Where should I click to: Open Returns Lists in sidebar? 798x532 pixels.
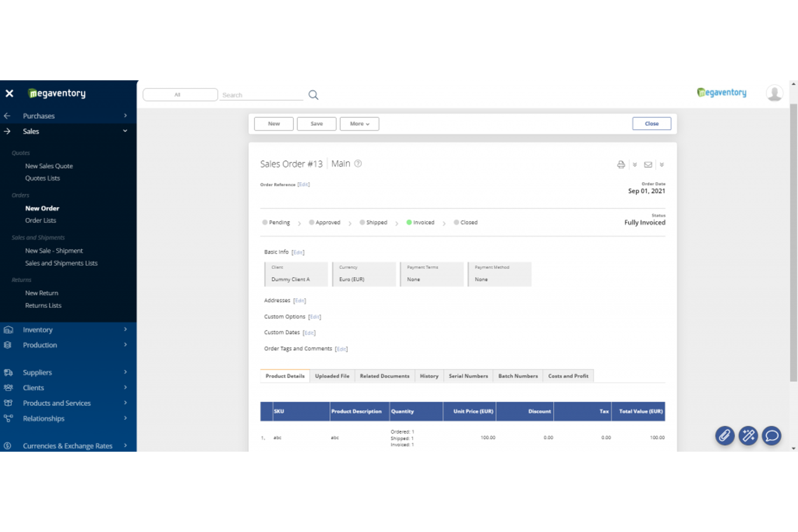[x=43, y=306]
